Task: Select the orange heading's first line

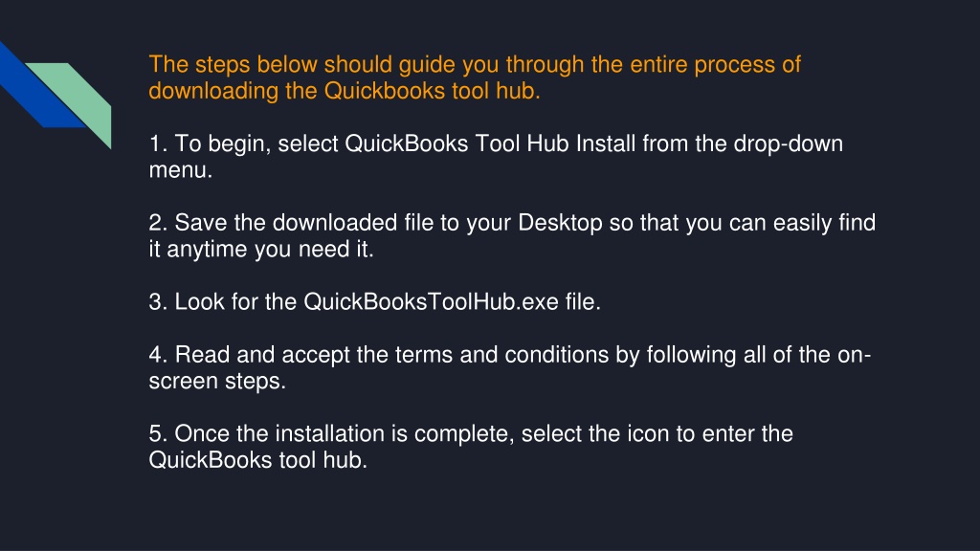Action: point(475,64)
